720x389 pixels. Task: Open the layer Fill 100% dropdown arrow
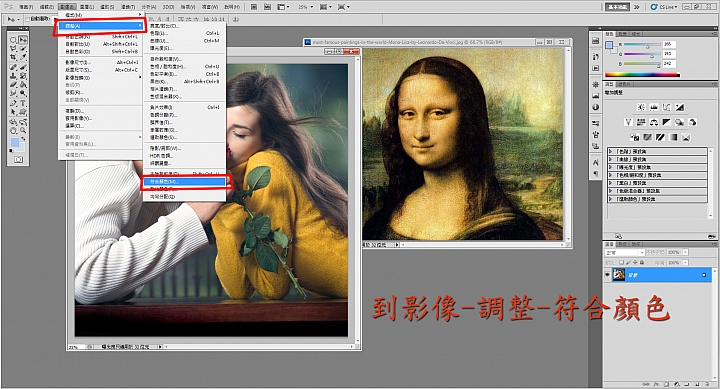click(x=686, y=262)
